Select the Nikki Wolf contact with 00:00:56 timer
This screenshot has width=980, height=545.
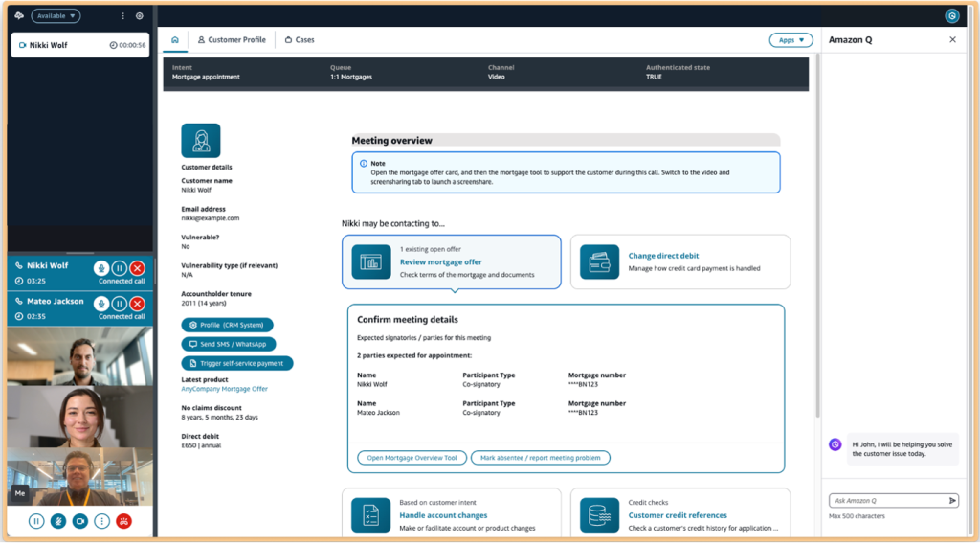tap(80, 45)
